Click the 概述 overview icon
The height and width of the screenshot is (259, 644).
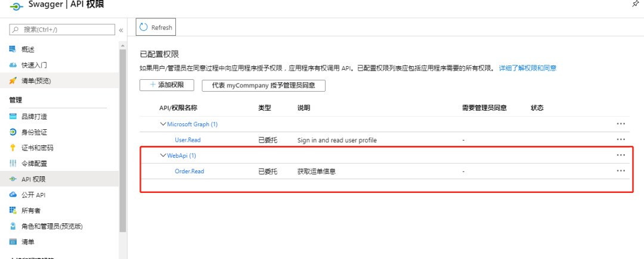tap(13, 49)
